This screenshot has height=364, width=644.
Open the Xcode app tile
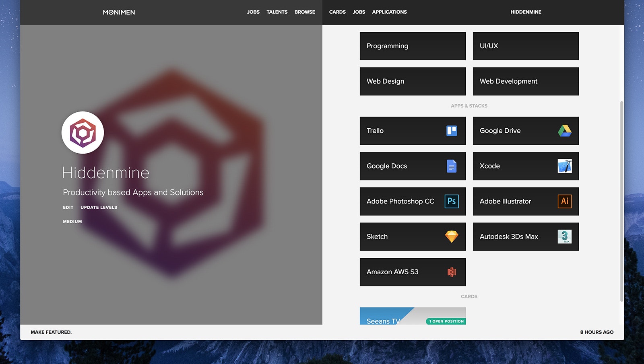tap(526, 166)
